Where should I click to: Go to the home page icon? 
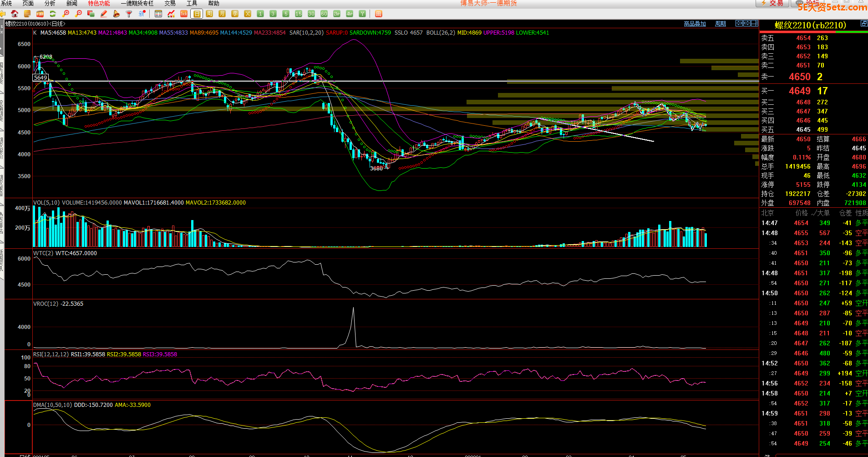[15, 14]
